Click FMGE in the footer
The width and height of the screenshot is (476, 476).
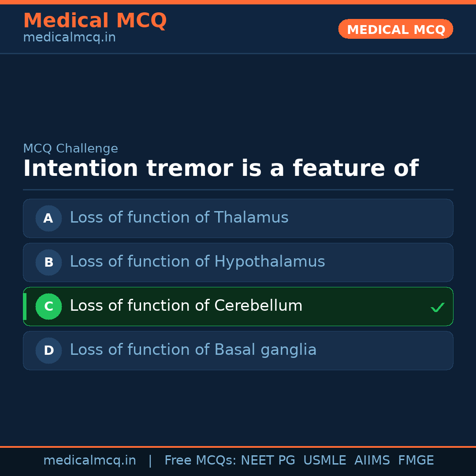pos(416,461)
